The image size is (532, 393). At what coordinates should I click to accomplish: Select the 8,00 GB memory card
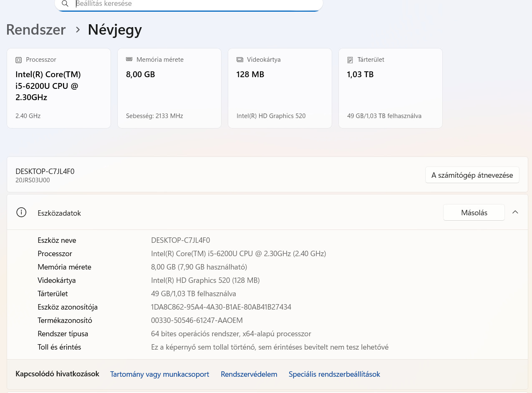coord(169,88)
